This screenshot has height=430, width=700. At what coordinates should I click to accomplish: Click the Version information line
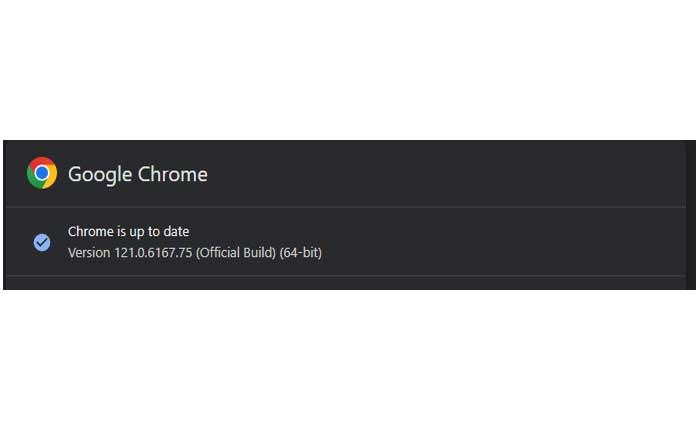point(194,252)
